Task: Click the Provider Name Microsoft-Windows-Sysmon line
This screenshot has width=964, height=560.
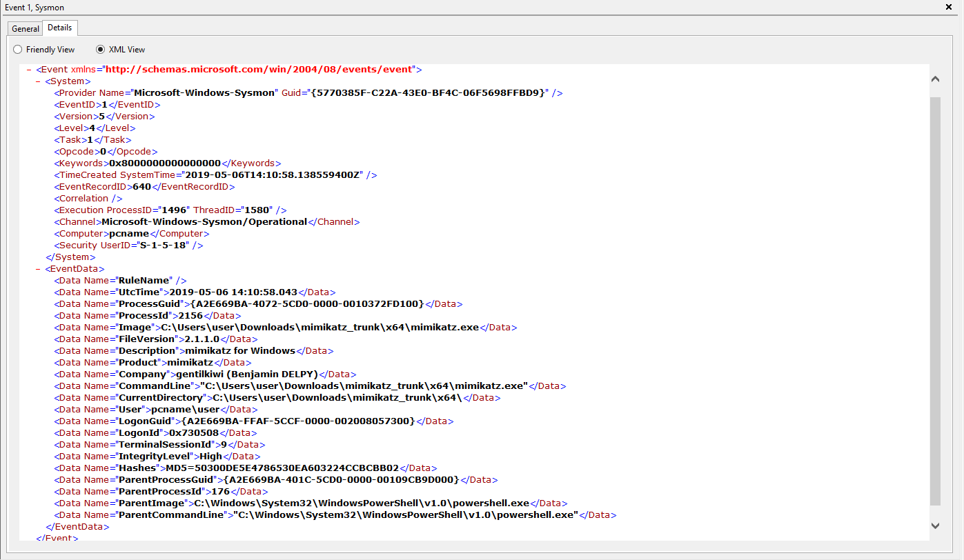Action: click(308, 93)
